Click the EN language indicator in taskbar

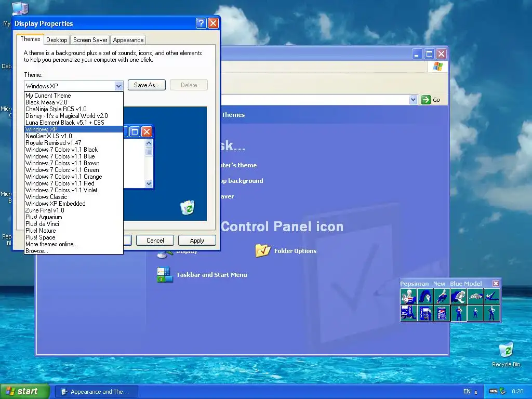pos(467,391)
